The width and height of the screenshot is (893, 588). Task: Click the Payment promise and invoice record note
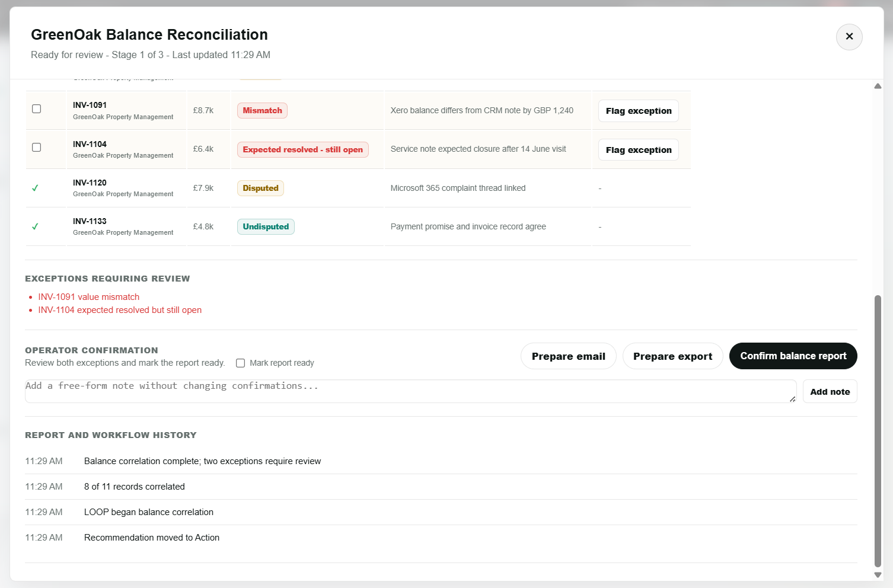[468, 226]
